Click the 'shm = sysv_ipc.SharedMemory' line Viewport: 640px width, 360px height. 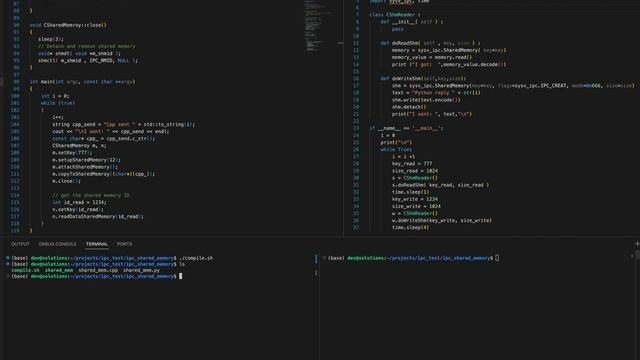[x=513, y=86]
